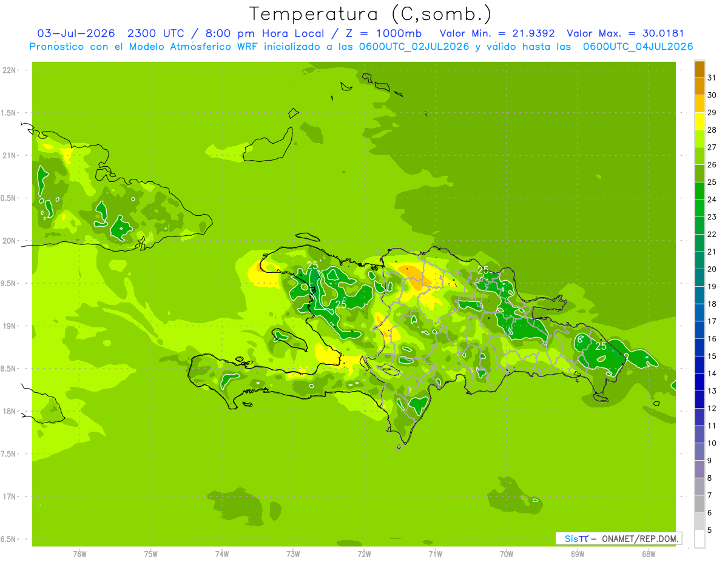Viewport: 728px width, 562px height.
Task: Click the "Temperatura (C,somb.)" map title
Action: [x=371, y=13]
